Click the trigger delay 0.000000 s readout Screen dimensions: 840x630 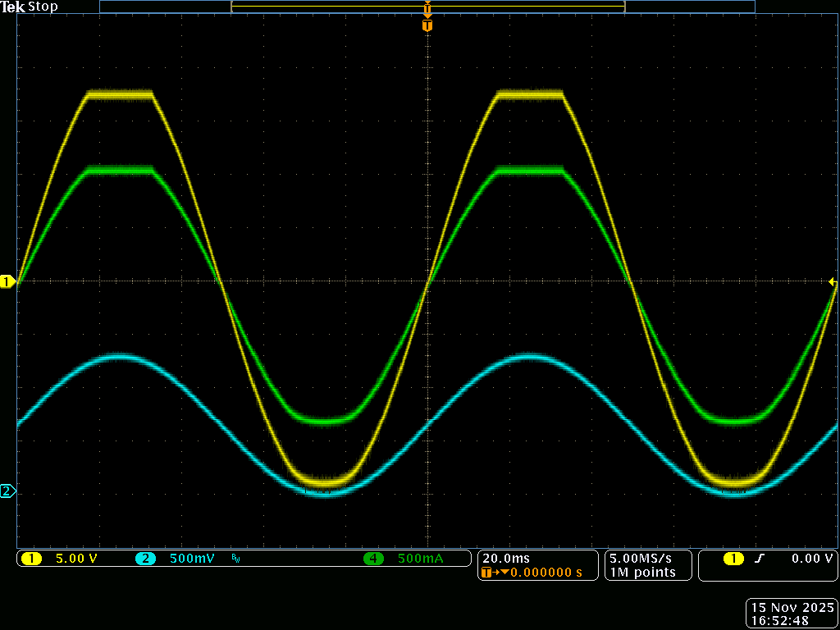[546, 572]
